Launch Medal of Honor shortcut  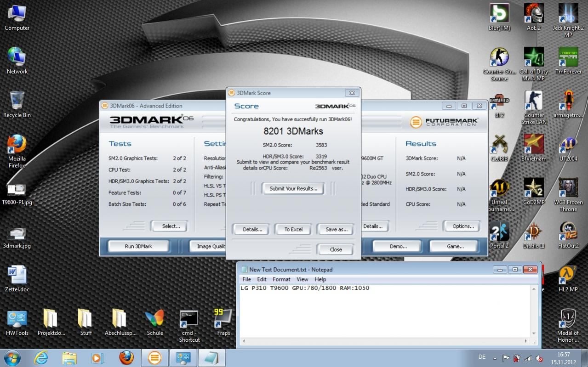click(568, 326)
